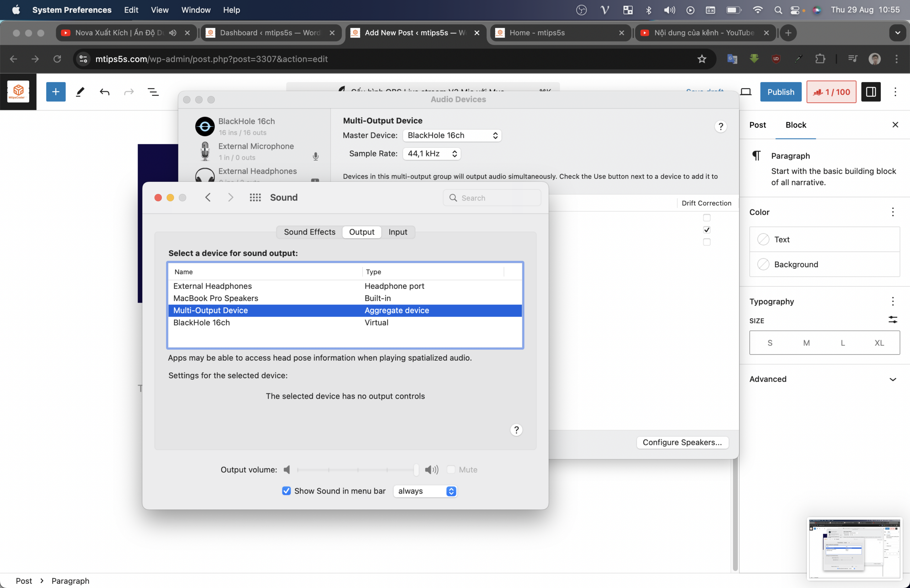
Task: Click the MtipsCoder site logo icon
Action: [18, 92]
